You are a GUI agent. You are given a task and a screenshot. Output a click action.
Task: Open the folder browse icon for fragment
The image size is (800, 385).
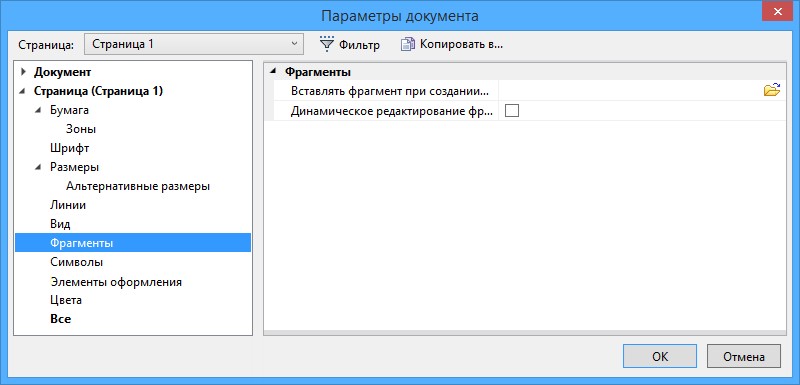tap(771, 91)
